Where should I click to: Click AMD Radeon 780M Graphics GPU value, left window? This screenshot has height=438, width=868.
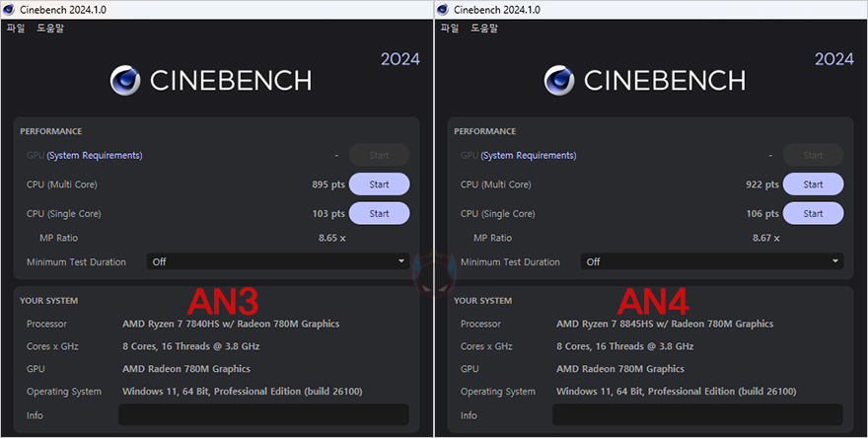pos(186,369)
